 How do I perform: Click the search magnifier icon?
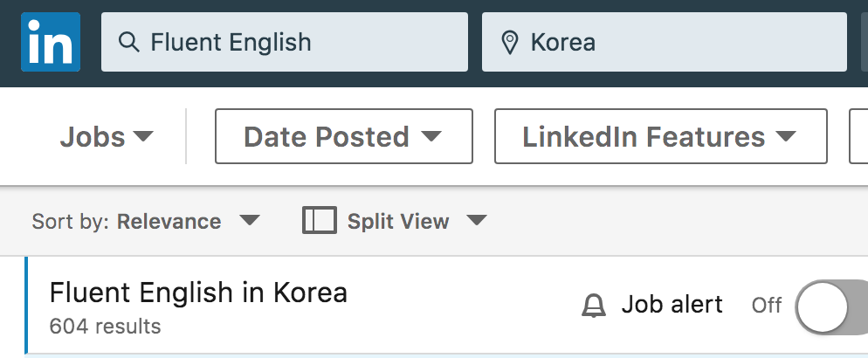point(129,42)
